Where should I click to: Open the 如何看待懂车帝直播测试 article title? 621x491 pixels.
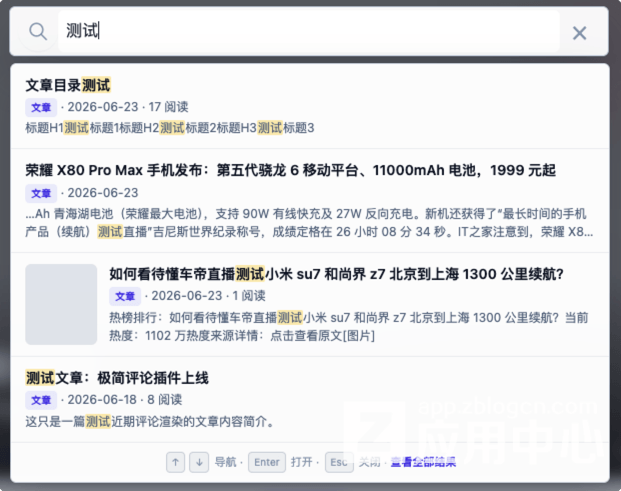click(x=336, y=274)
